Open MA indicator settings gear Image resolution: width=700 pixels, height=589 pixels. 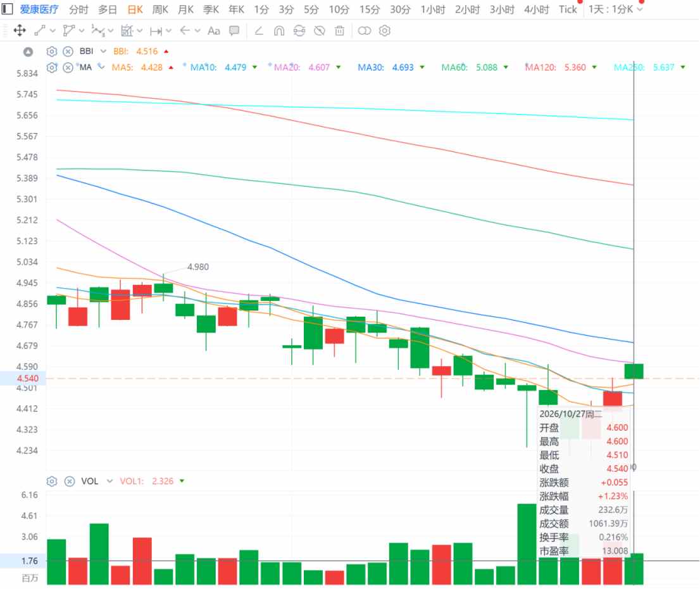(x=52, y=68)
